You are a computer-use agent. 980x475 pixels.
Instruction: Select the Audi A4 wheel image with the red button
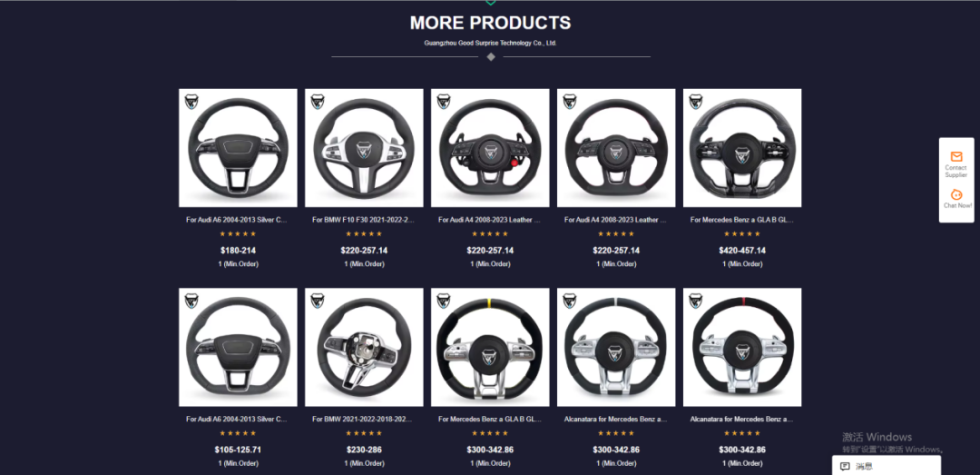pos(490,148)
